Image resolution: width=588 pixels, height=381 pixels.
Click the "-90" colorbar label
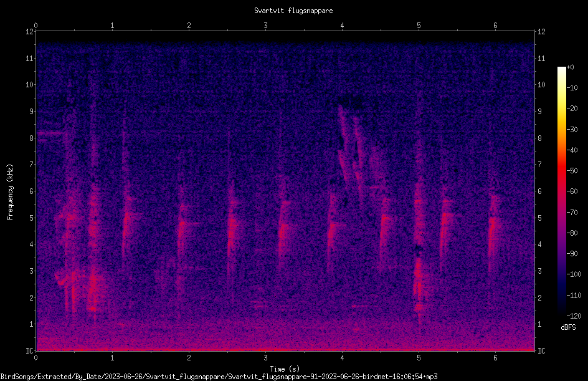pos(572,254)
